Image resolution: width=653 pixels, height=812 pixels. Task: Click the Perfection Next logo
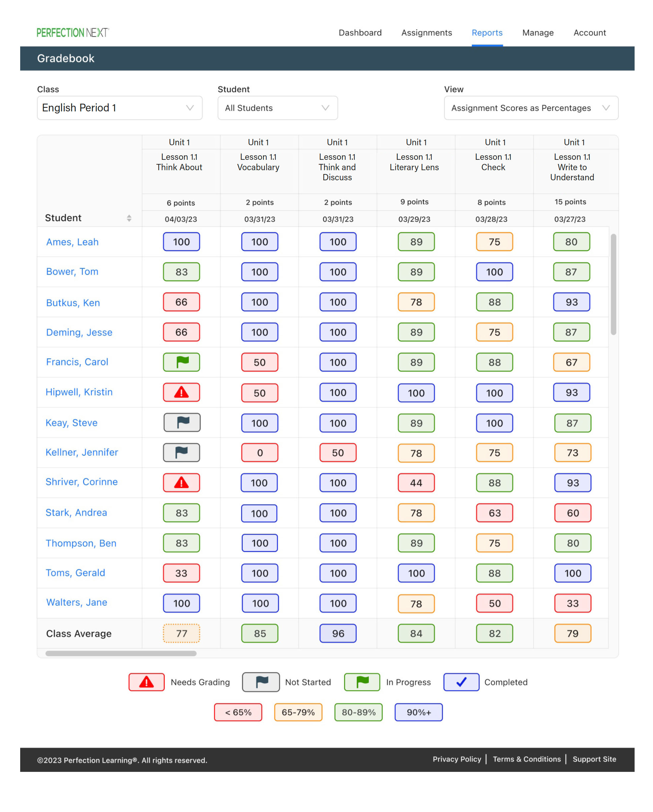(x=73, y=33)
